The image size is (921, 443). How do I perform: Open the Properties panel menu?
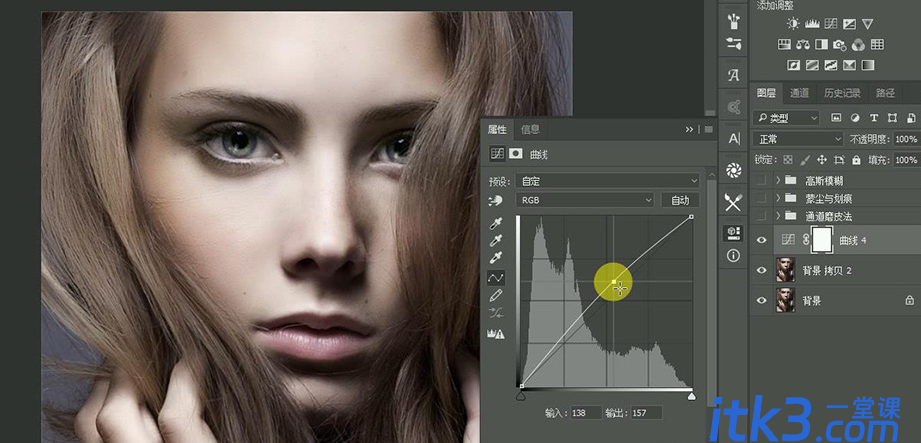tap(709, 129)
